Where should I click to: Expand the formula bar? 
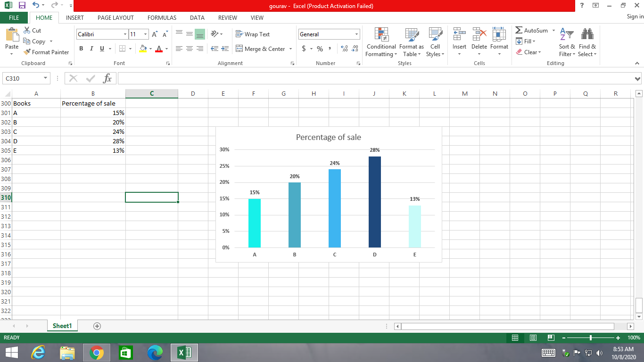[638, 79]
